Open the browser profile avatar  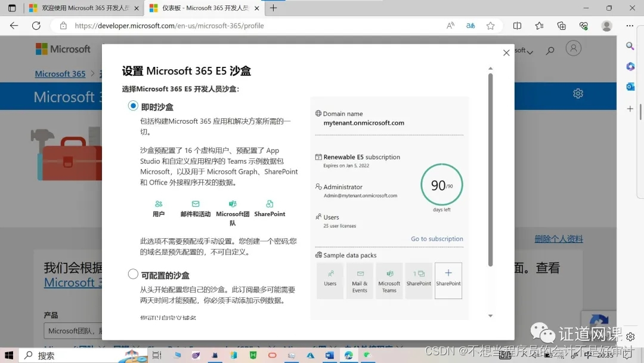[606, 26]
